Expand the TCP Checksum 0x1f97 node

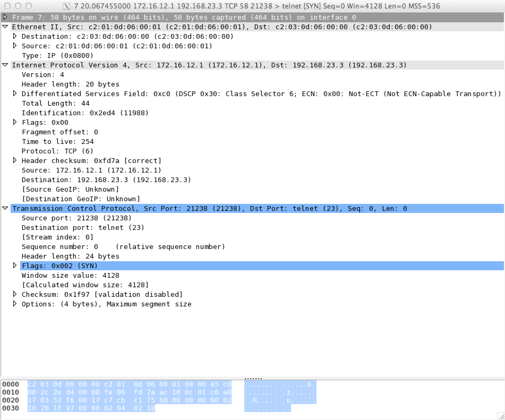click(x=15, y=294)
